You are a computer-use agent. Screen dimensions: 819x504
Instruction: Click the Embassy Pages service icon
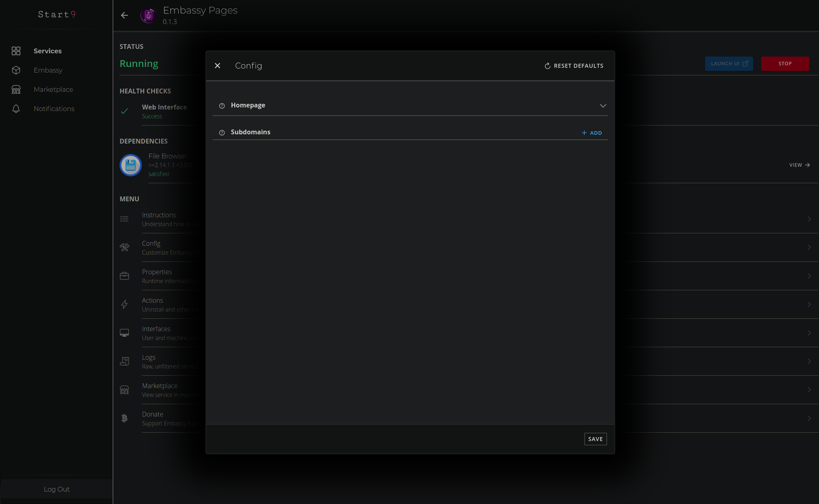(148, 16)
